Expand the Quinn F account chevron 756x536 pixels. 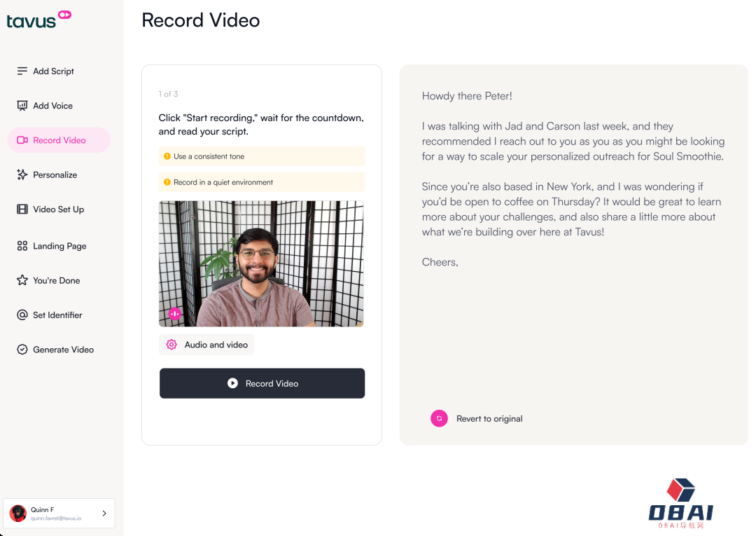(104, 514)
